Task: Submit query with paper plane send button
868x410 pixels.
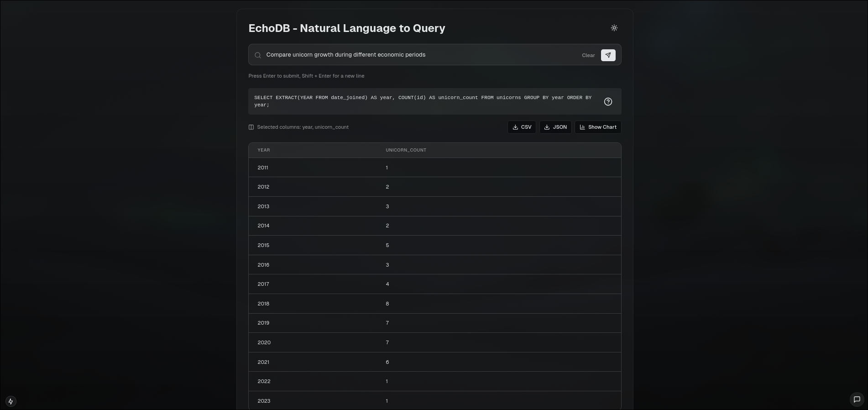Action: click(x=608, y=55)
